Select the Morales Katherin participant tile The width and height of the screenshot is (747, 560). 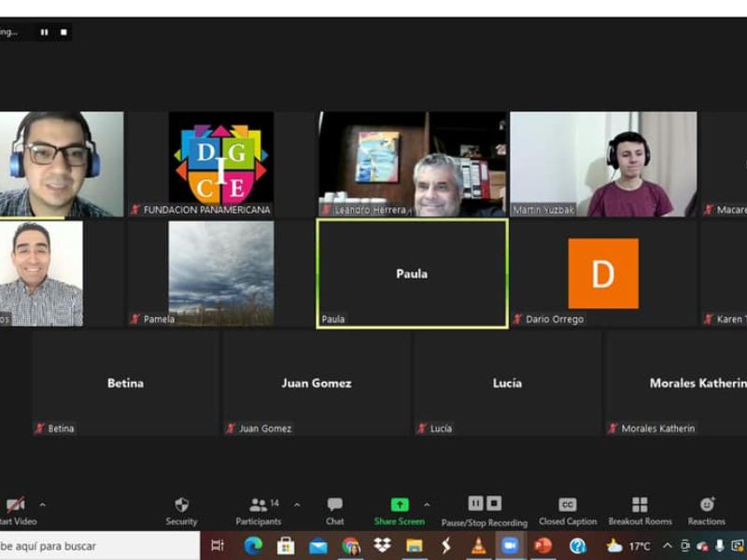[675, 383]
